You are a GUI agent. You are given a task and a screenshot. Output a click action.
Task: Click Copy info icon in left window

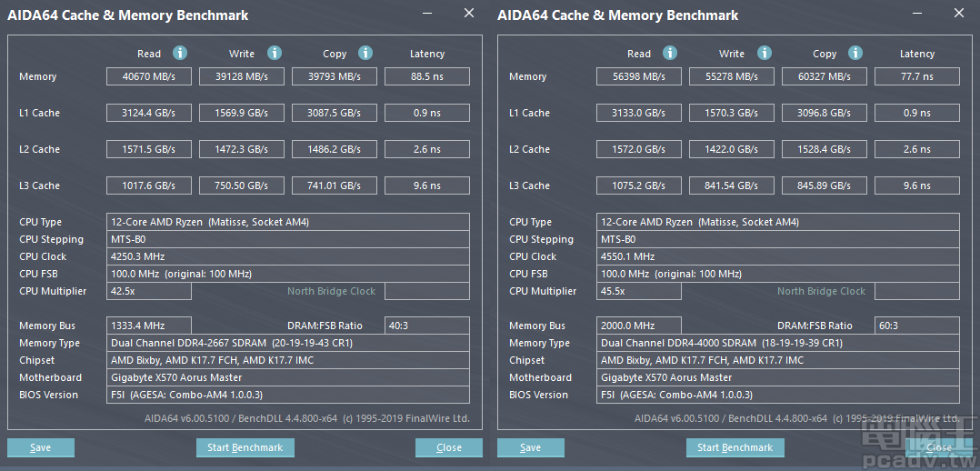[365, 53]
